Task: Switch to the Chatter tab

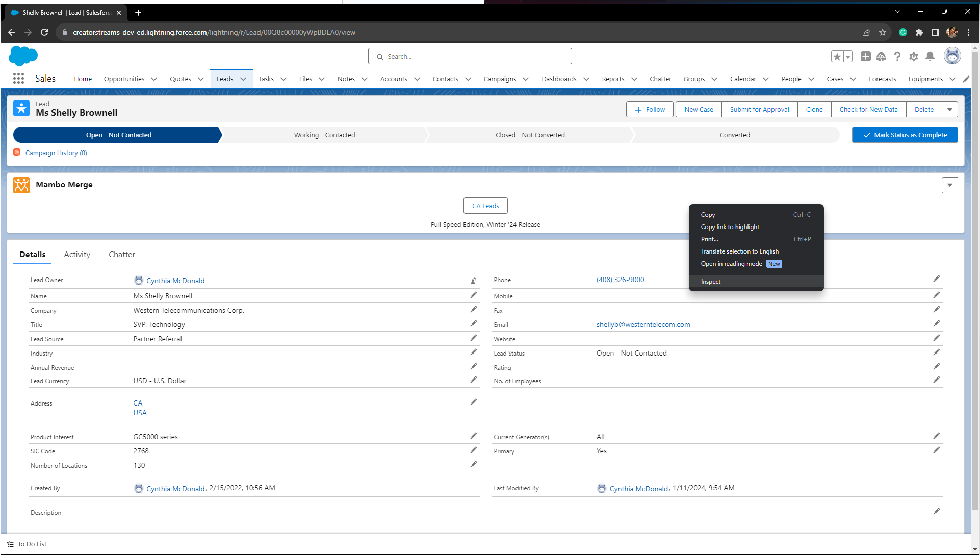Action: [x=121, y=254]
